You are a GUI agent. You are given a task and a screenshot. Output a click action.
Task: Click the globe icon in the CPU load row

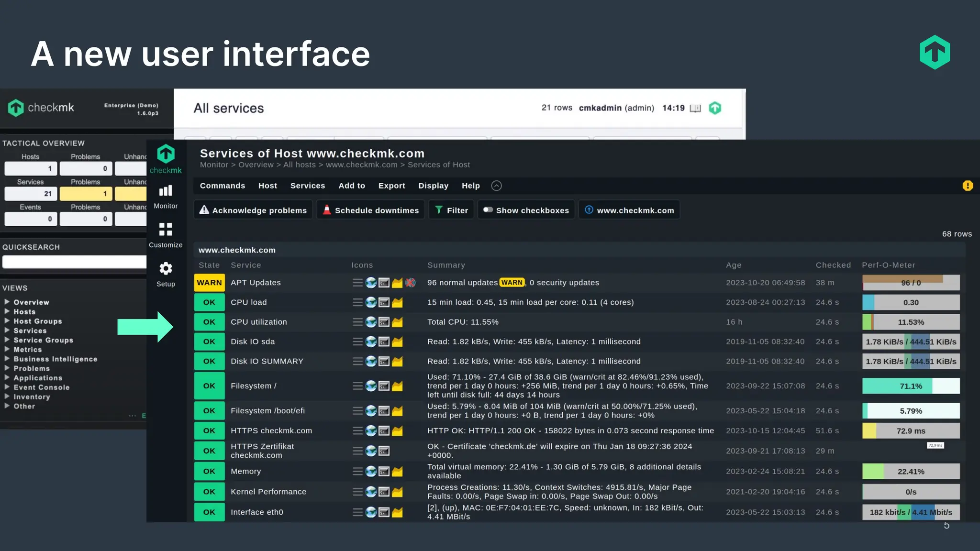point(371,302)
